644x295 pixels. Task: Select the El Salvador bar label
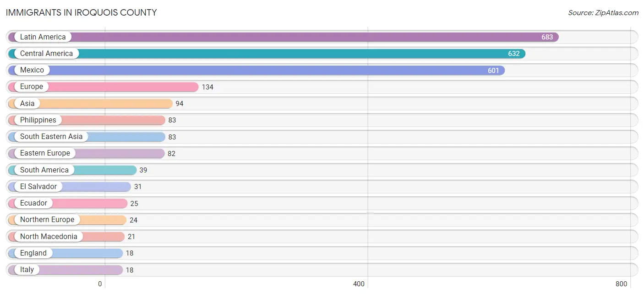click(x=38, y=186)
